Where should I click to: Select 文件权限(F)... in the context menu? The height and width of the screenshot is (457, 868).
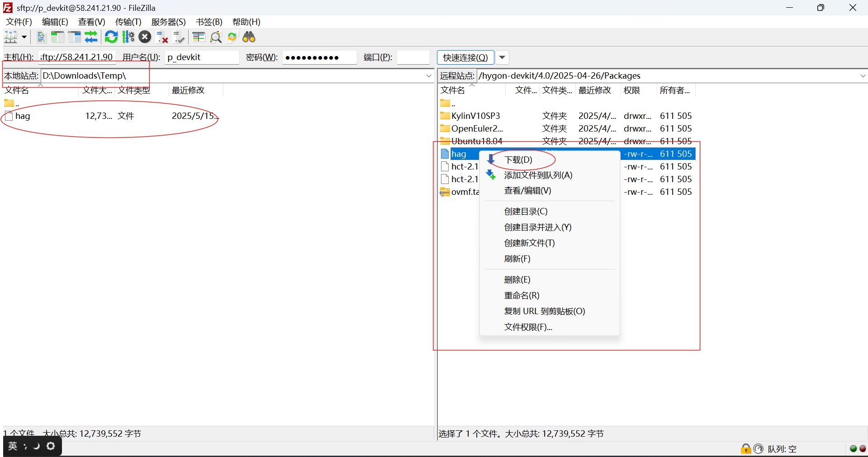(x=528, y=327)
